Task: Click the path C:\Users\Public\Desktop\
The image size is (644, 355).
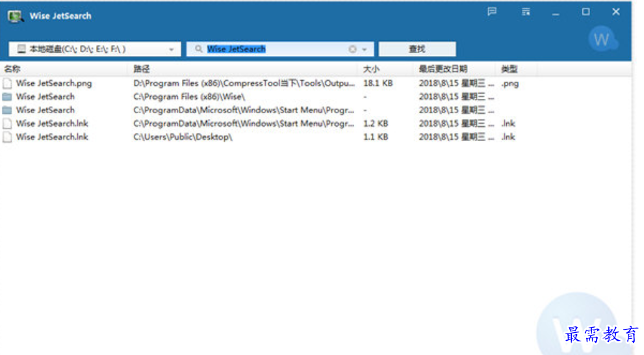Action: pos(183,137)
